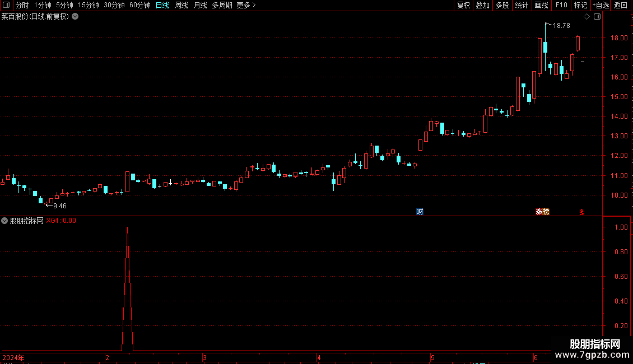
Task: Open the 多股 multi-stock view
Action: pos(502,5)
